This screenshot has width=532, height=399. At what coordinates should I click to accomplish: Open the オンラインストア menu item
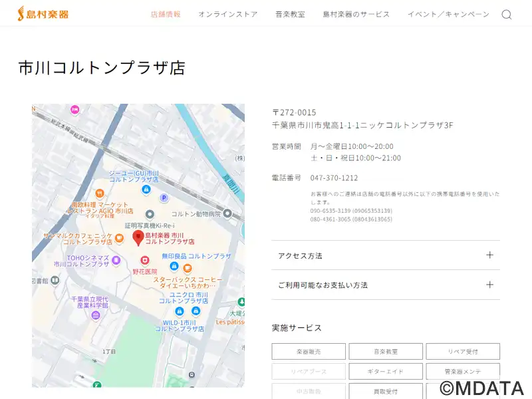228,14
